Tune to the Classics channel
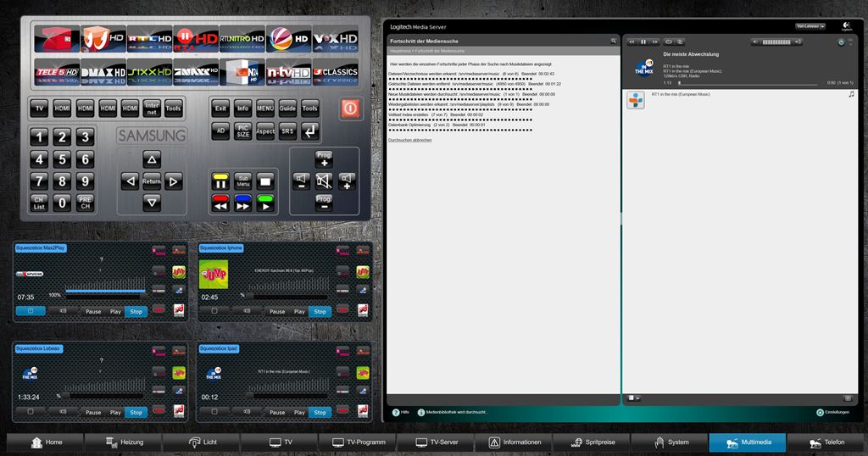 coord(335,73)
